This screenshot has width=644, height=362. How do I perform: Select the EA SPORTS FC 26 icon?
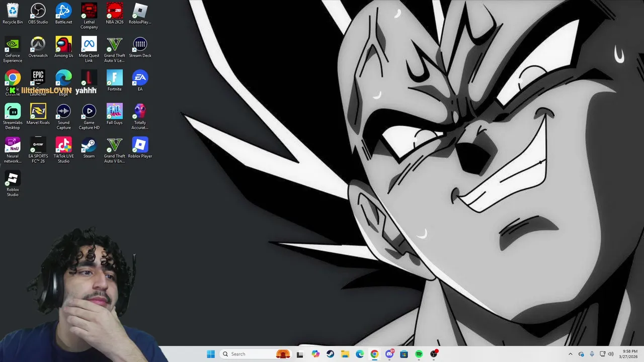click(x=38, y=150)
